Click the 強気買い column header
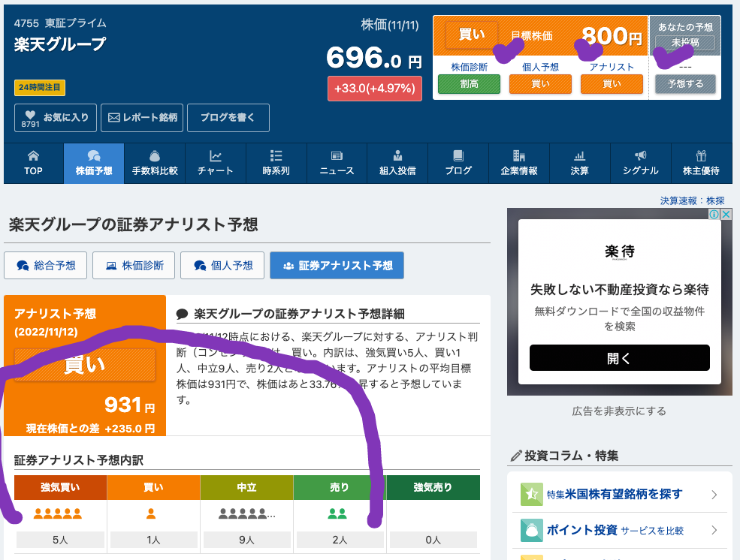 [60, 487]
